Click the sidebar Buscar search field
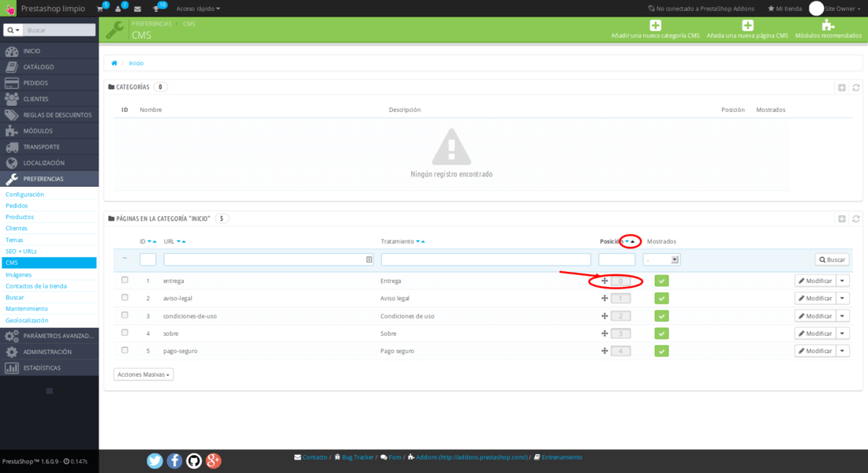 [59, 31]
